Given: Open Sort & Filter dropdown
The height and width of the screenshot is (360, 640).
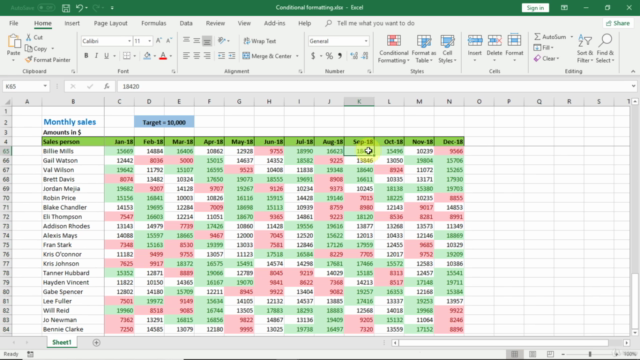Looking at the screenshot, I should point(584,49).
